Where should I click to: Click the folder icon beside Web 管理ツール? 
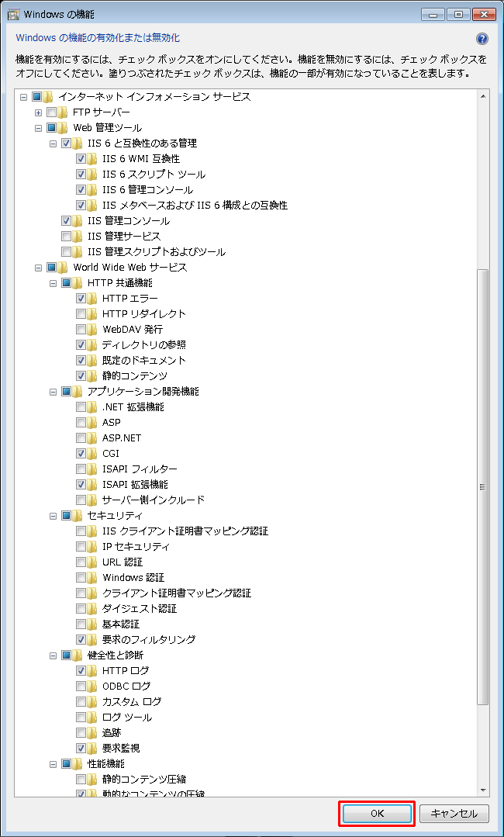[x=63, y=127]
